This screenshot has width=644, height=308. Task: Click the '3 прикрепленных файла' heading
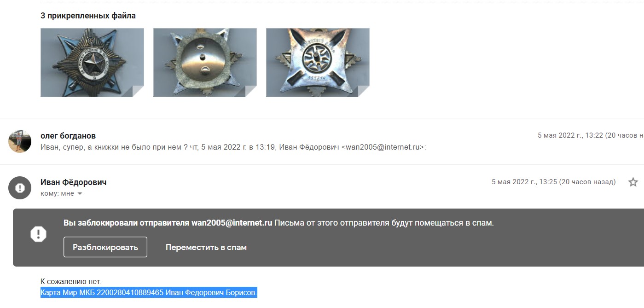pos(88,16)
